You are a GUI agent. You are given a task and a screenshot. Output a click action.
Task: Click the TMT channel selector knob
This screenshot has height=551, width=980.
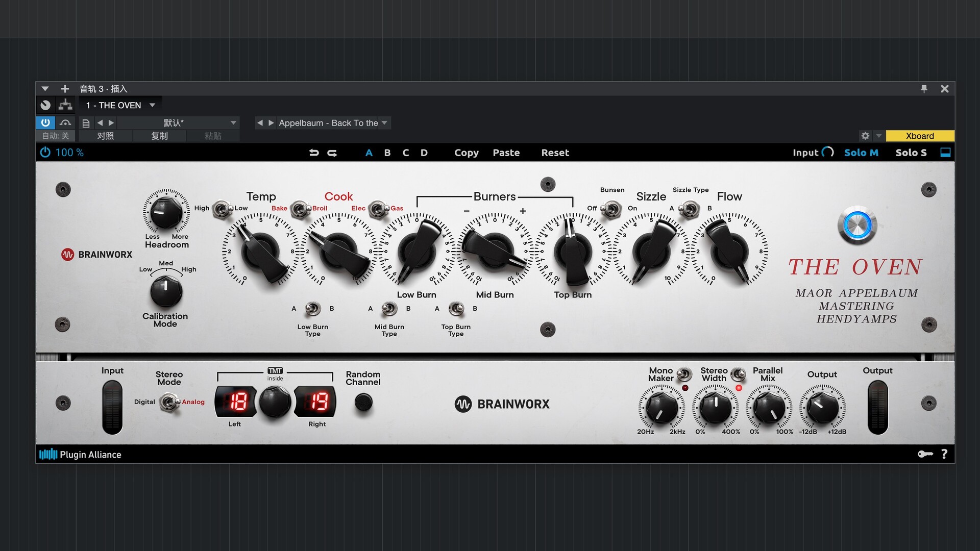coord(275,402)
